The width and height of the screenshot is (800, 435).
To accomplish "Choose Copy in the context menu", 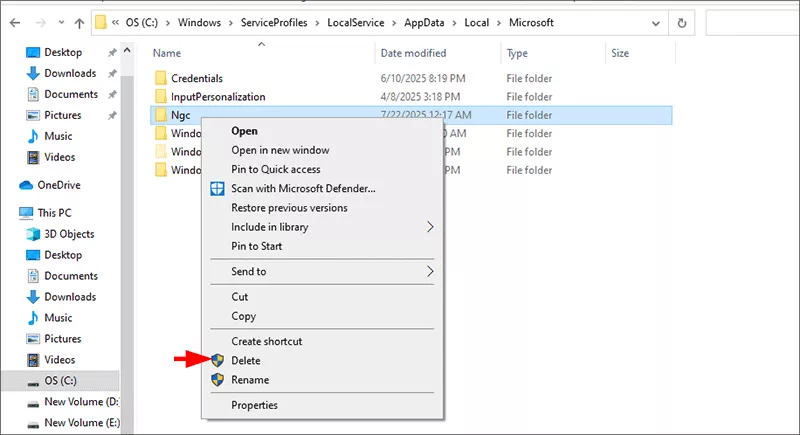I will click(x=243, y=316).
